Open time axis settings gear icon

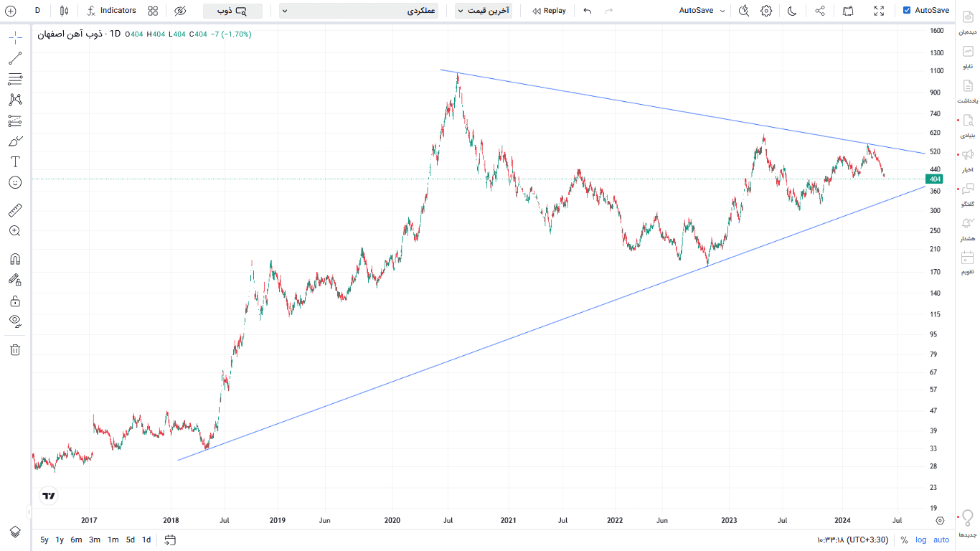940,520
